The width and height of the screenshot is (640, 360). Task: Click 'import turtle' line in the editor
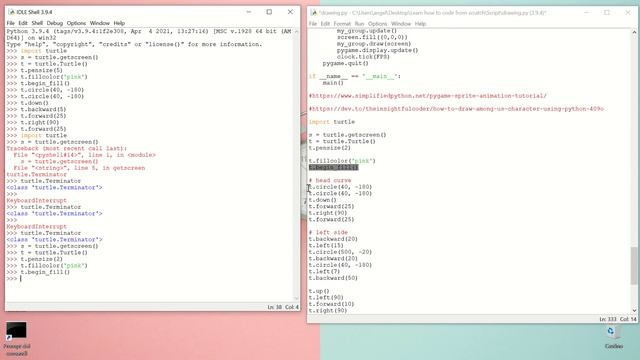[x=332, y=122]
